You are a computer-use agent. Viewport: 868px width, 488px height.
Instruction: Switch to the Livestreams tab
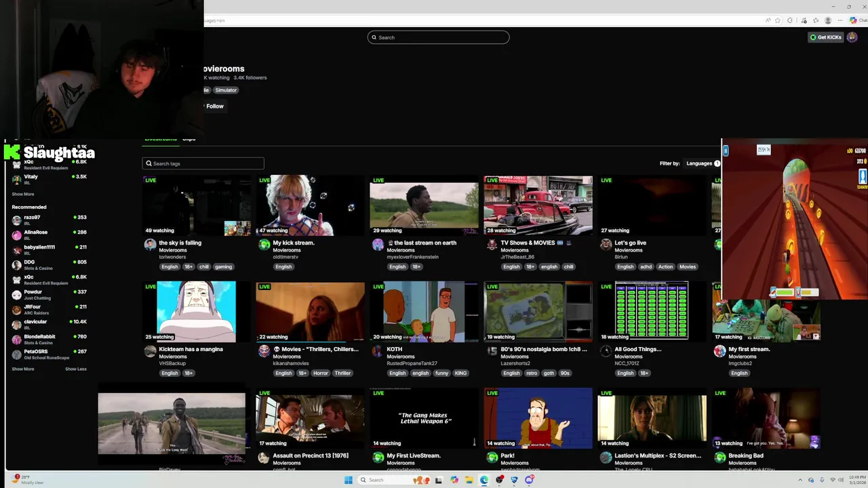point(160,139)
